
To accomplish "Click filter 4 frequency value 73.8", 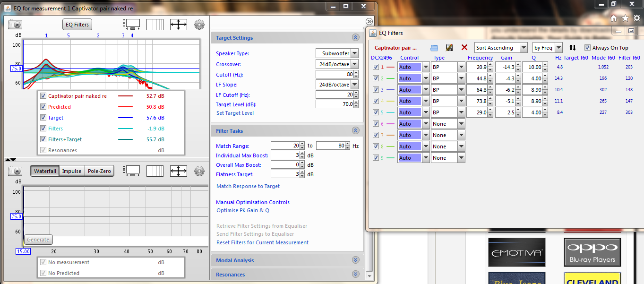I will pos(477,101).
